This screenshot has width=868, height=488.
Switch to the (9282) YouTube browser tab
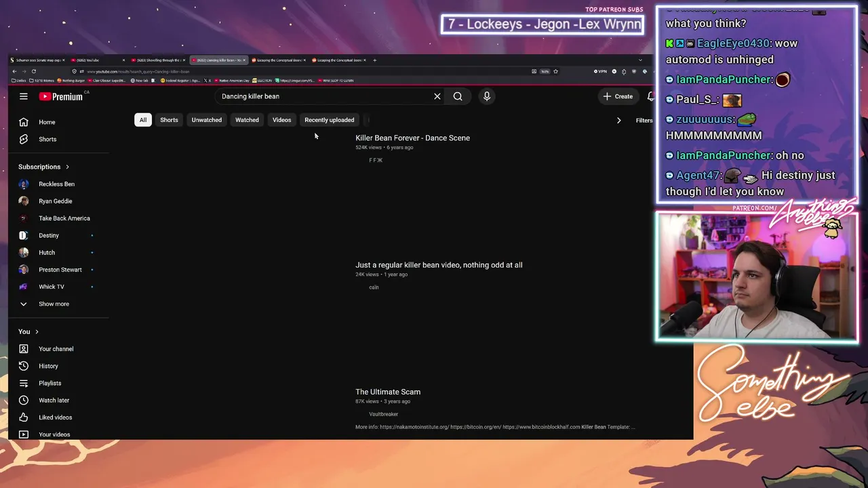pos(98,60)
